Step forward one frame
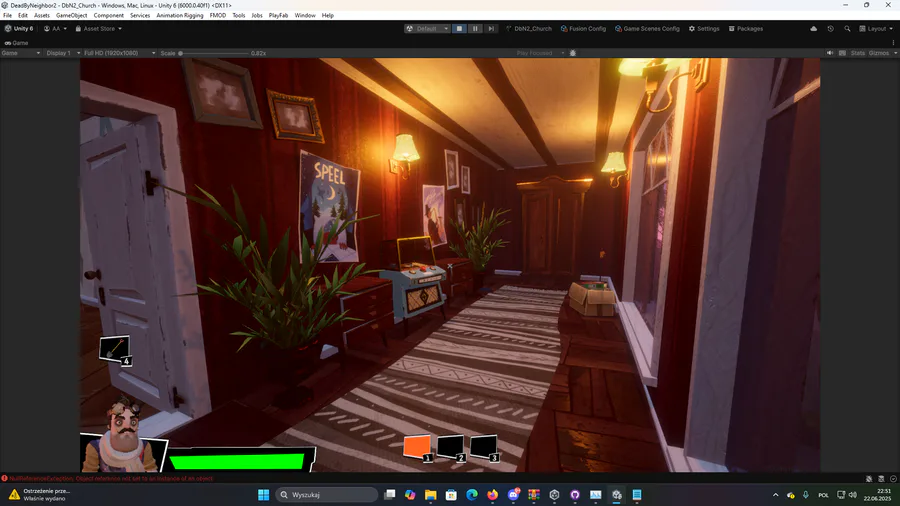Image resolution: width=900 pixels, height=506 pixels. [491, 29]
